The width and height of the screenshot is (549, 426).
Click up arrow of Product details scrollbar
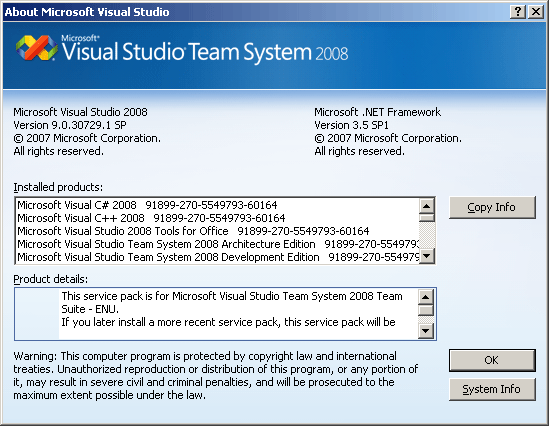[426, 298]
